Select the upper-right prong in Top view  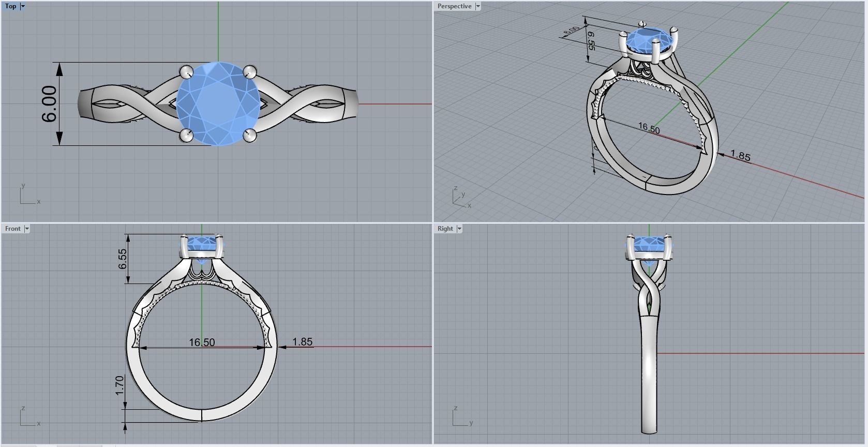pos(250,71)
